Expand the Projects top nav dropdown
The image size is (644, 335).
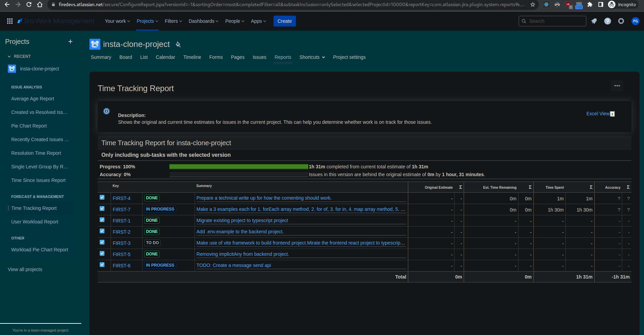[x=147, y=21]
